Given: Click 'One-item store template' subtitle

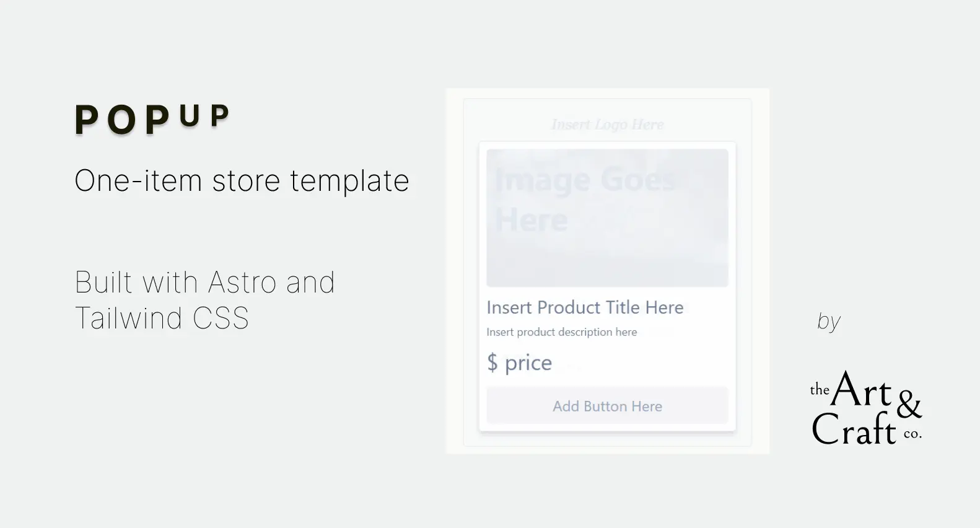Looking at the screenshot, I should pos(242,181).
